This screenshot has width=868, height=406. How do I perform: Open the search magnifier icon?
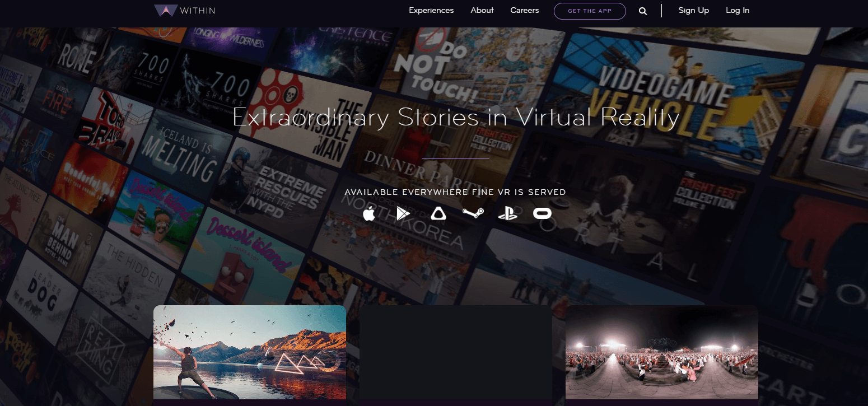click(x=643, y=11)
